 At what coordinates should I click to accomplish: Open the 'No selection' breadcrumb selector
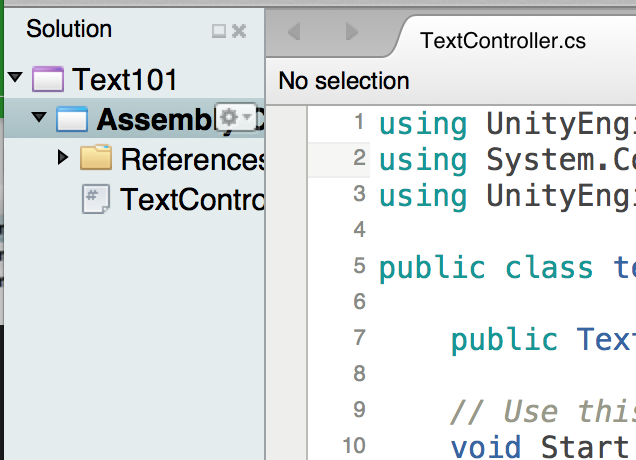344,81
